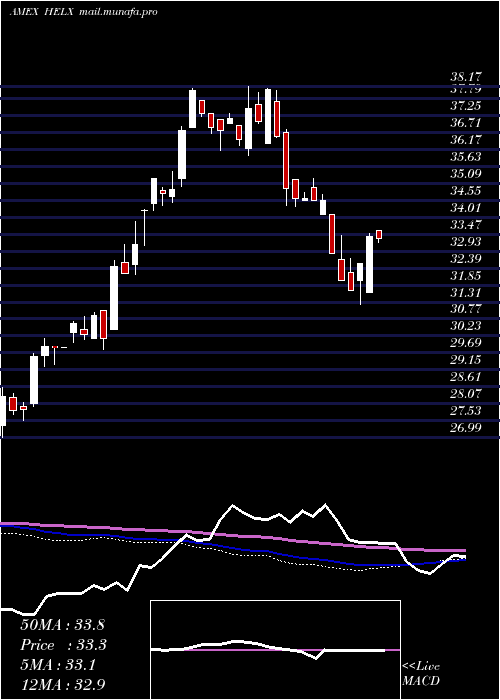Click inside the MACD inset chart box

[x=275, y=650]
